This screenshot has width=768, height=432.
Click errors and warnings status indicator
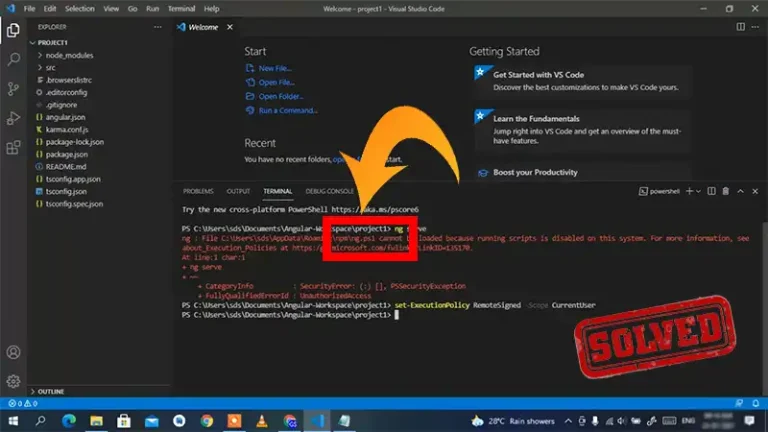click(x=23, y=403)
